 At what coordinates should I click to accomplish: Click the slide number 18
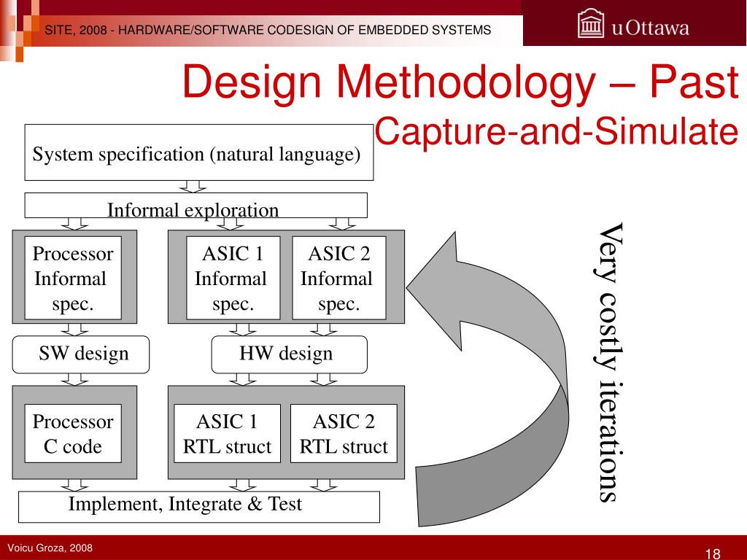coord(713,553)
